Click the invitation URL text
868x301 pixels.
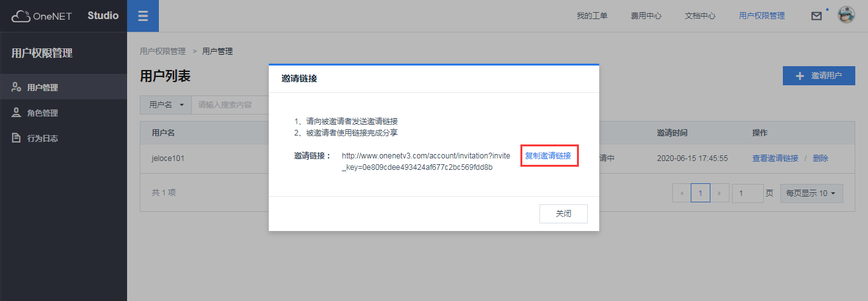[426, 162]
